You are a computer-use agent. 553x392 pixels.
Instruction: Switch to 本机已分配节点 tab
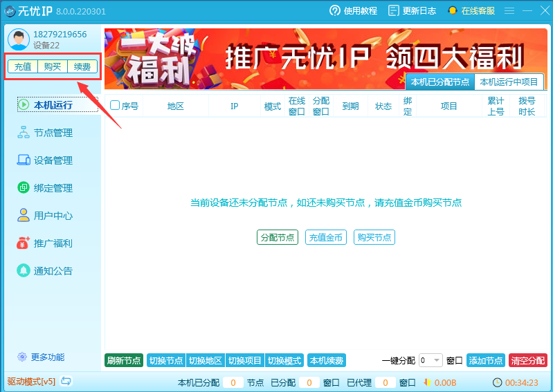tap(440, 82)
